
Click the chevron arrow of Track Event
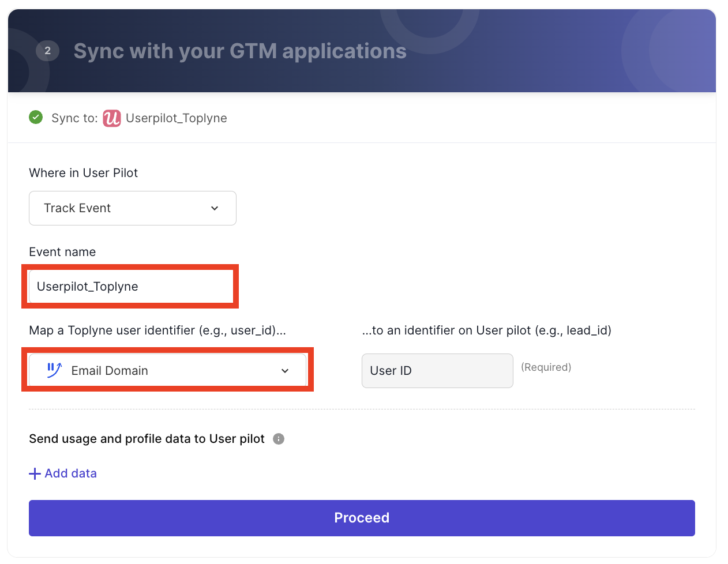215,208
